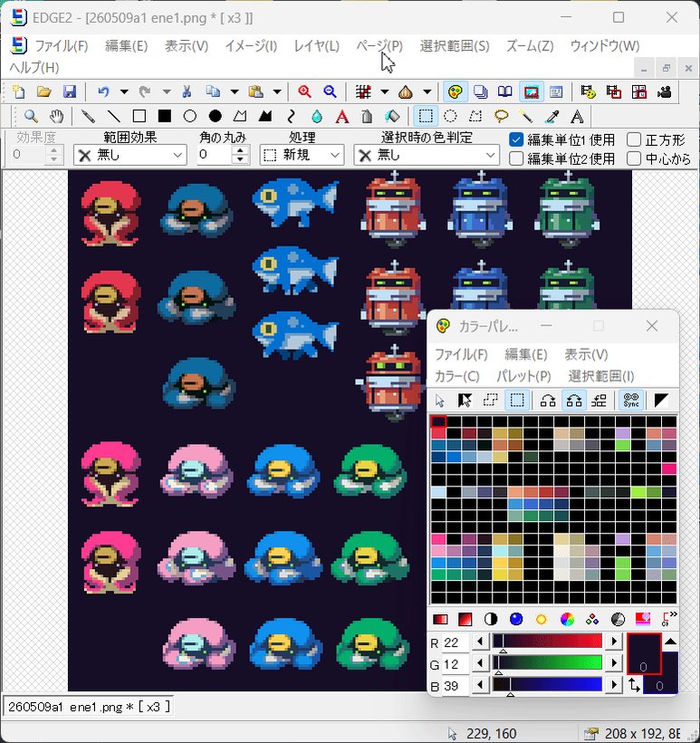Decrease the G value with left arrow
Image resolution: width=700 pixels, height=743 pixels.
click(480, 663)
